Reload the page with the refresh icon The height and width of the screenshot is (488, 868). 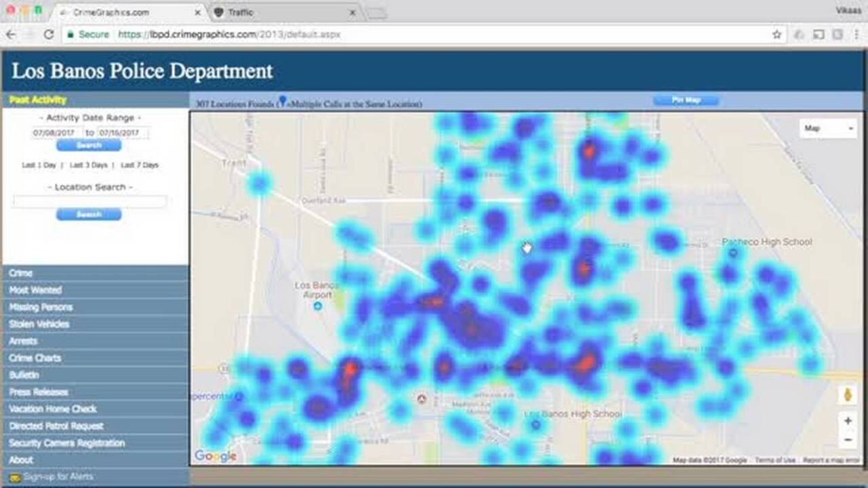[49, 34]
